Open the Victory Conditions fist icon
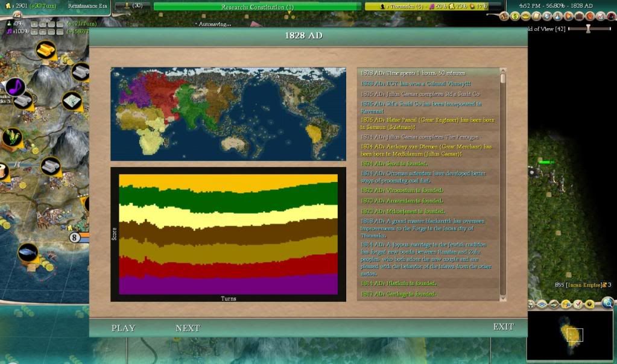Image resolution: width=617 pixels, height=364 pixels. (x=590, y=16)
